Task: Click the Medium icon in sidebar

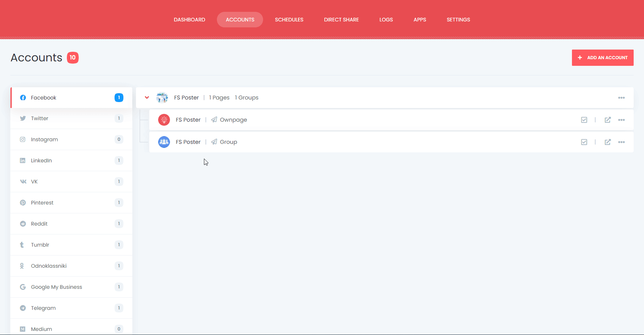Action: click(23, 329)
